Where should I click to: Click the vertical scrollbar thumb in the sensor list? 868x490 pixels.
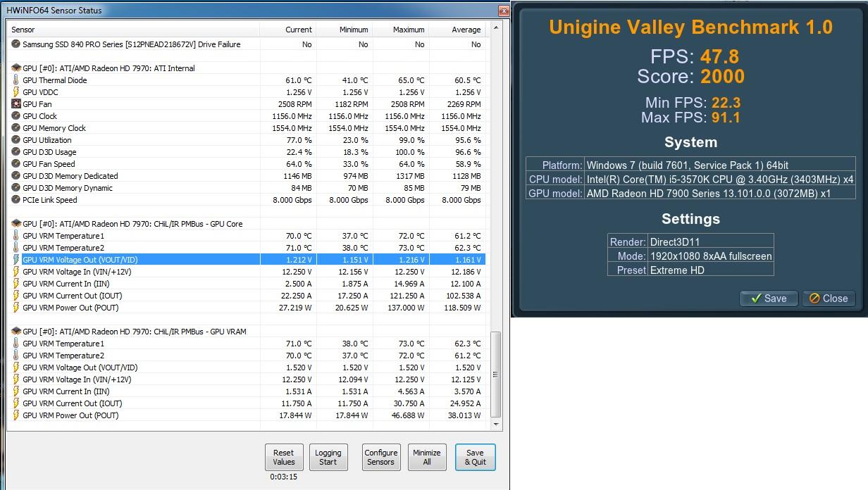point(496,374)
